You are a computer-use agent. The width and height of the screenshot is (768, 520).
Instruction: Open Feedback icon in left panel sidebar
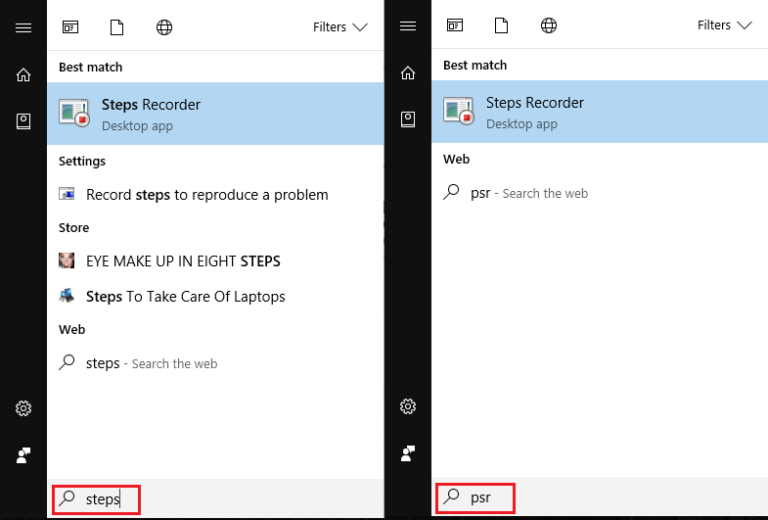point(23,455)
